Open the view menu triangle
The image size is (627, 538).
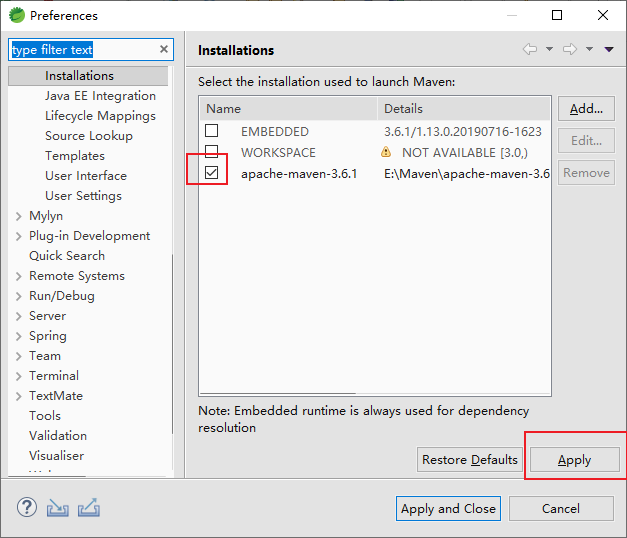pyautogui.click(x=609, y=49)
